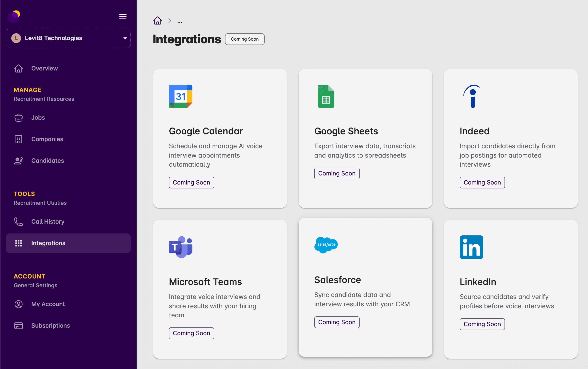Viewport: 588px width, 369px height.
Task: Click the Google Calendar integration icon
Action: tap(180, 96)
